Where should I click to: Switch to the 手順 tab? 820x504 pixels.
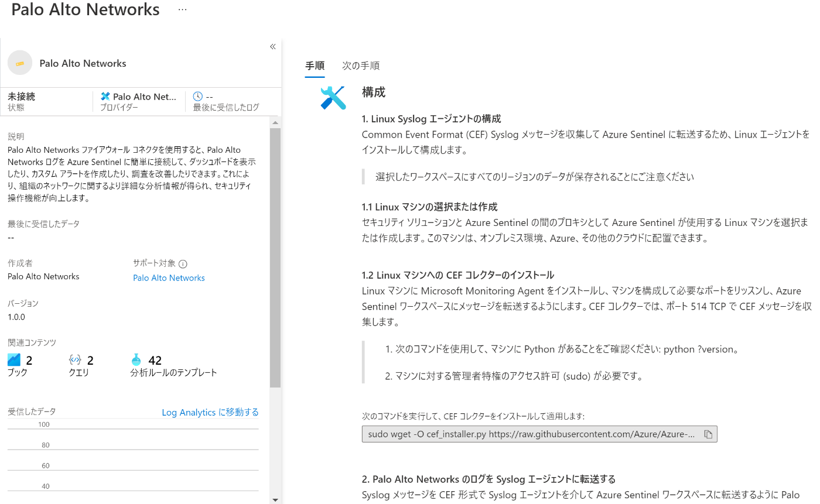pyautogui.click(x=315, y=66)
